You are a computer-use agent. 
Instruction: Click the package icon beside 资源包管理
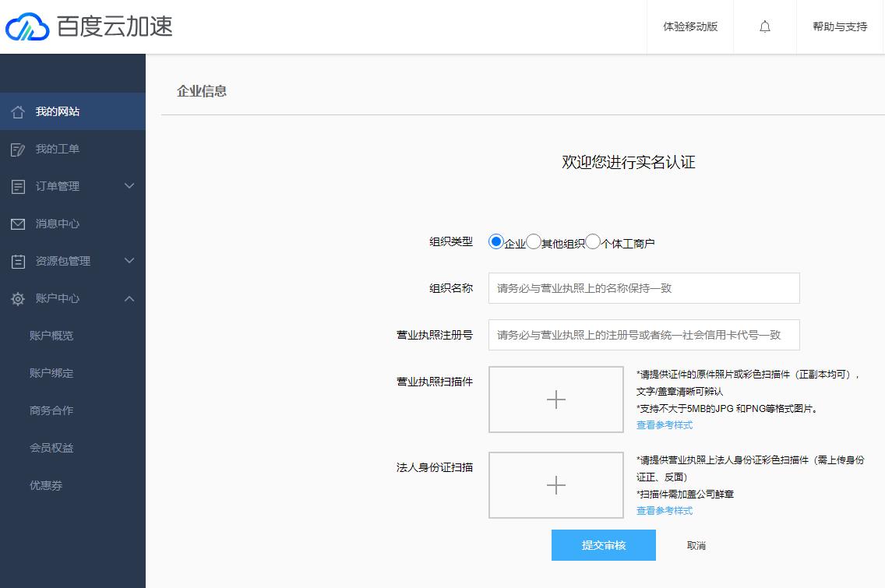pos(18,261)
